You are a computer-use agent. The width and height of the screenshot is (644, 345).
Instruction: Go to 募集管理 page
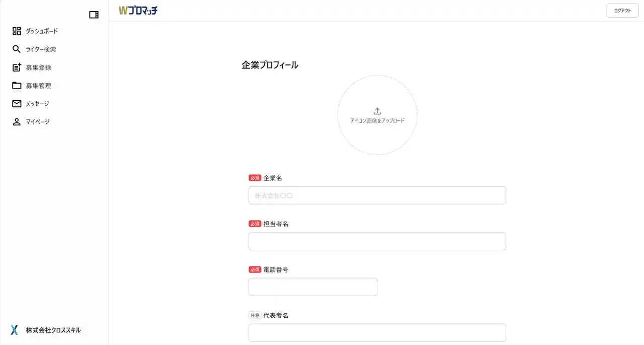pos(39,86)
